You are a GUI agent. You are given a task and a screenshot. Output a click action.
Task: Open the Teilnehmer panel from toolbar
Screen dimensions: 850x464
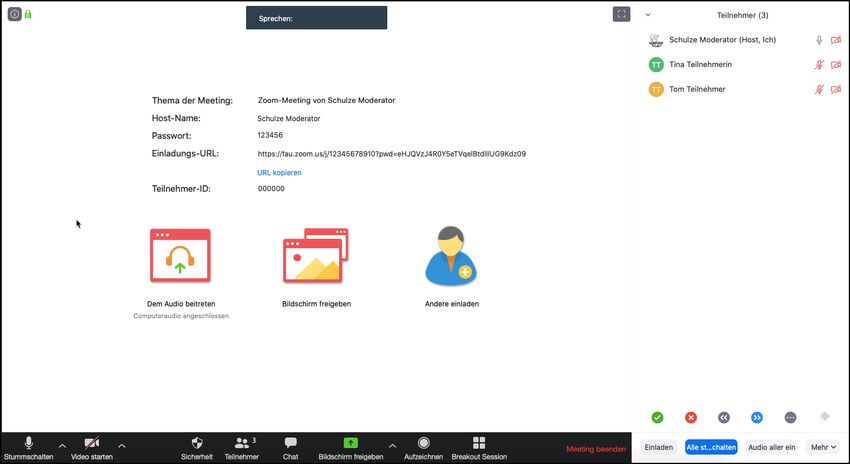[x=241, y=443]
